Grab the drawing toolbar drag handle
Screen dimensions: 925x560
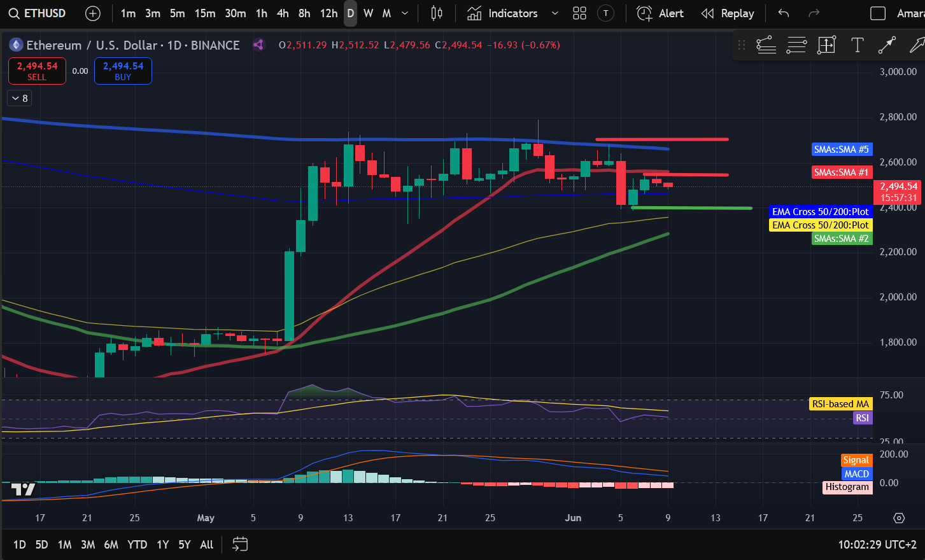click(x=741, y=45)
